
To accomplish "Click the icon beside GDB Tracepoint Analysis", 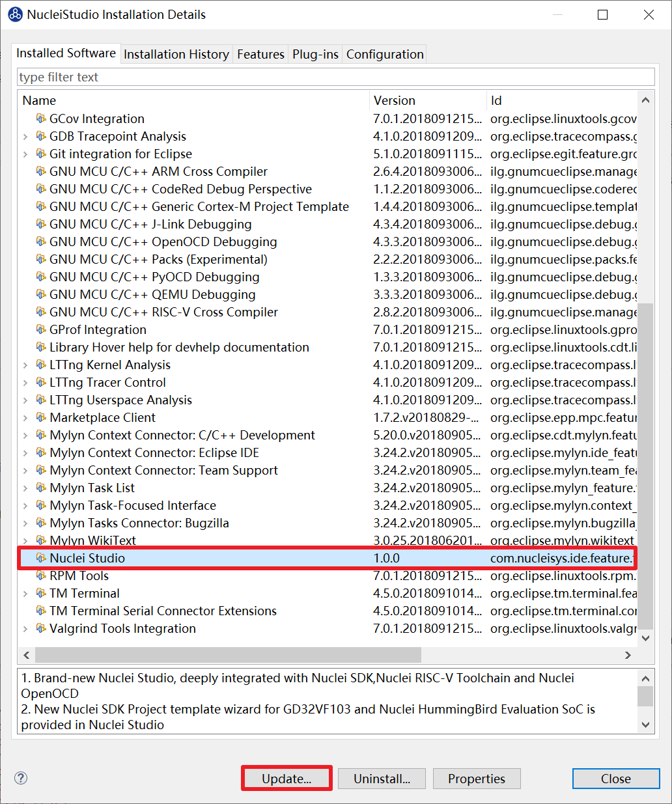I will (x=41, y=136).
